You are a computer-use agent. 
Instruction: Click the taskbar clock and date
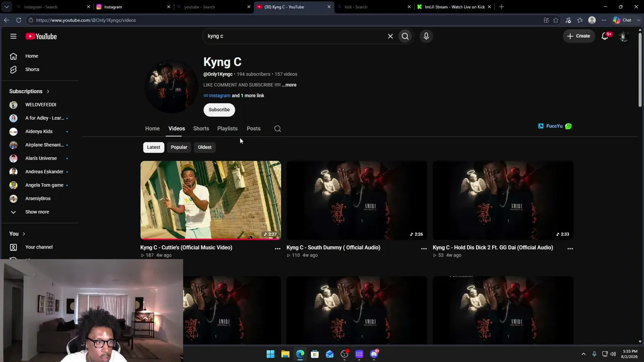pyautogui.click(x=630, y=354)
